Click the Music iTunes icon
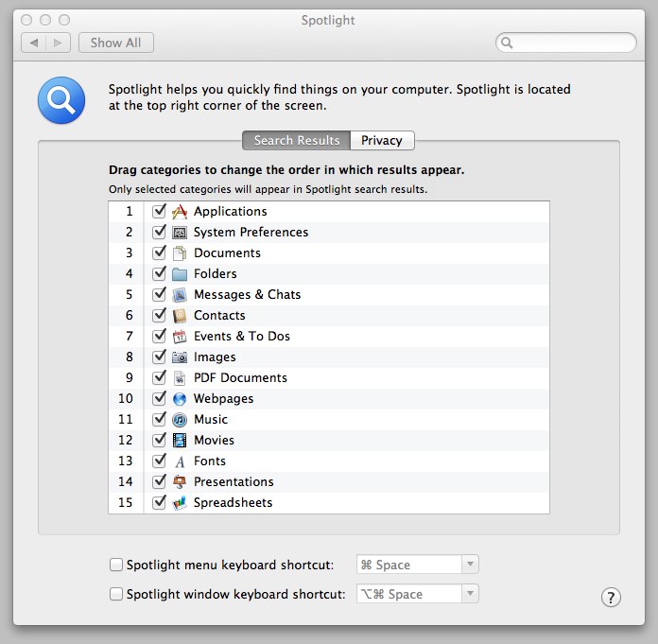Screen dimensions: 658x644 pyautogui.click(x=180, y=420)
